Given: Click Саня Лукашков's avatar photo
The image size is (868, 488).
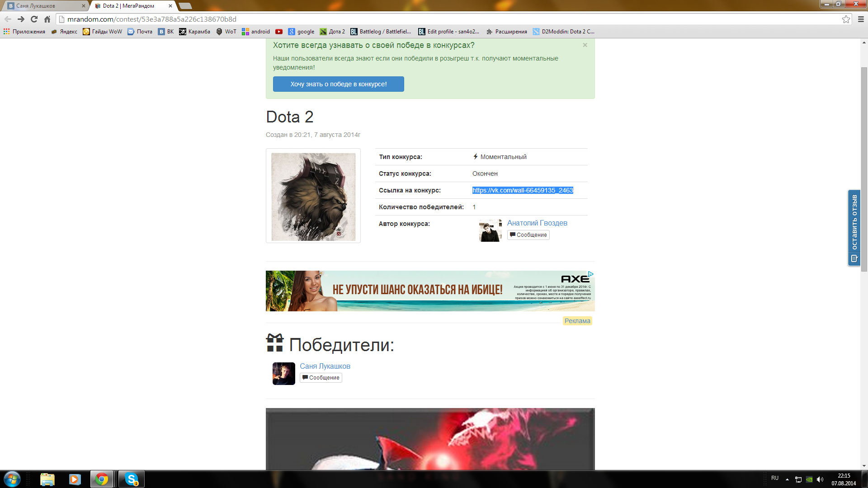Looking at the screenshot, I should [x=284, y=374].
